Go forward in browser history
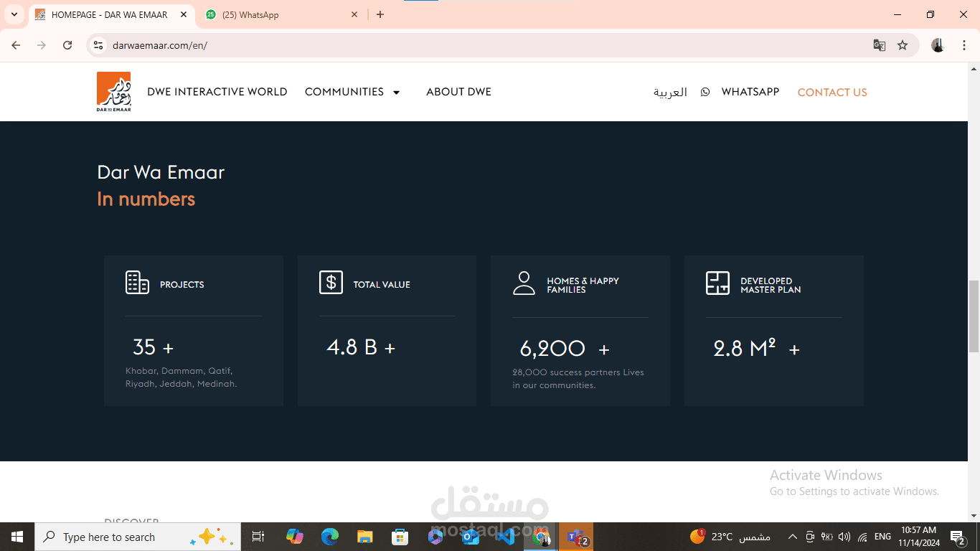Screen dimensions: 980x551 pos(42,45)
